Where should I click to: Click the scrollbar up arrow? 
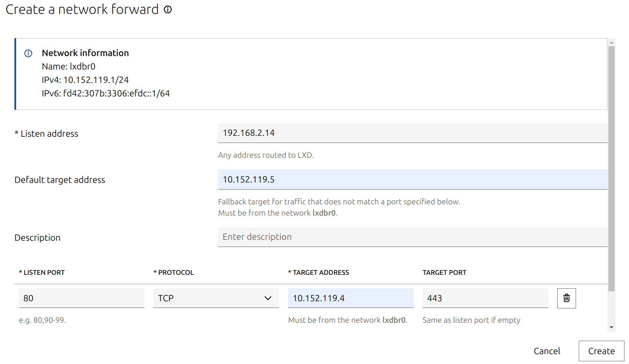click(611, 43)
